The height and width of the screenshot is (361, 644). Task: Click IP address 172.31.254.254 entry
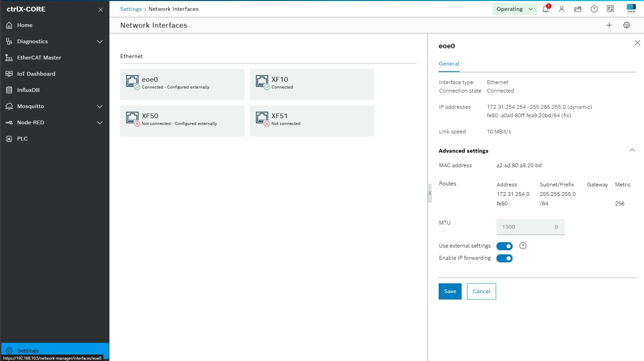point(539,107)
